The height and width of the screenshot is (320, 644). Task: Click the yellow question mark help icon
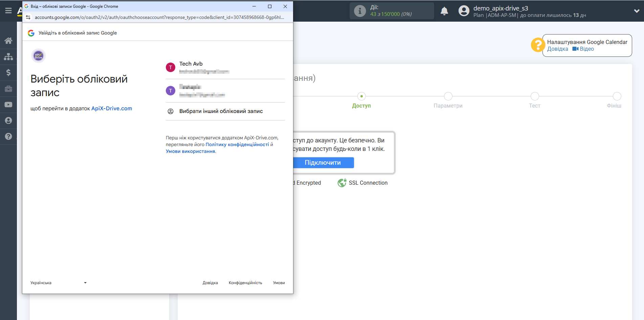(x=538, y=45)
